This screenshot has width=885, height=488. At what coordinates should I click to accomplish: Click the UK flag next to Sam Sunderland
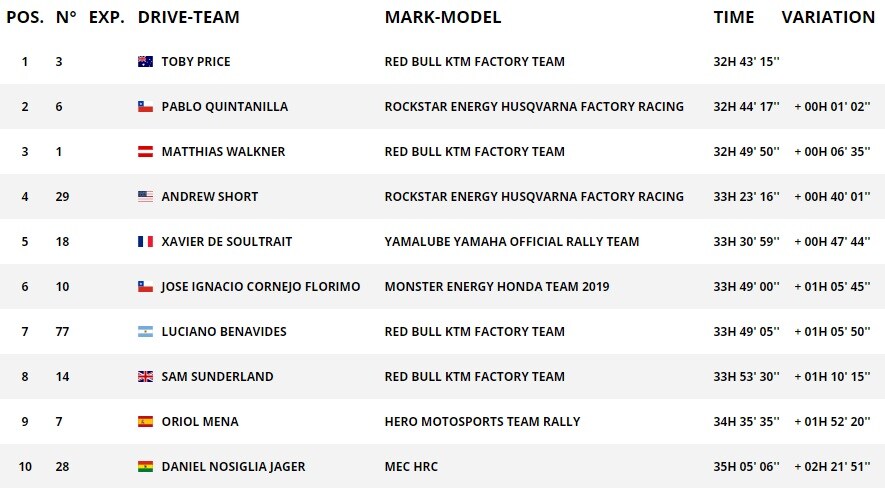point(145,376)
